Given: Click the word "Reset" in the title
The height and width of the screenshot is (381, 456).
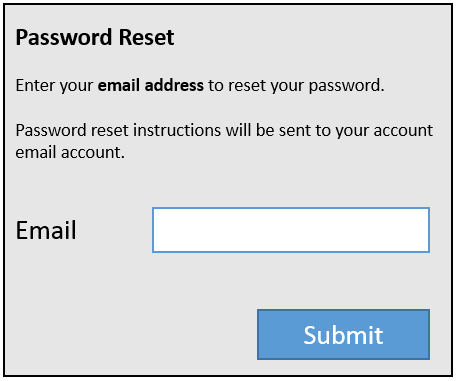Looking at the screenshot, I should [146, 37].
